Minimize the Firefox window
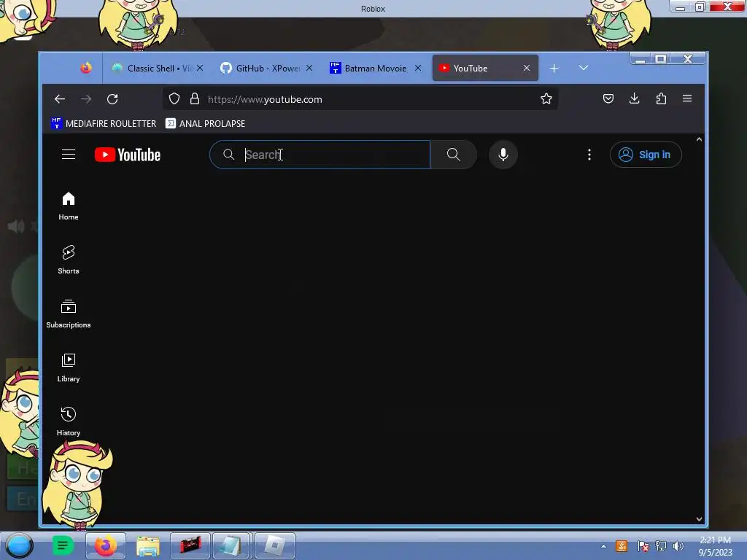The width and height of the screenshot is (747, 560). click(x=640, y=59)
